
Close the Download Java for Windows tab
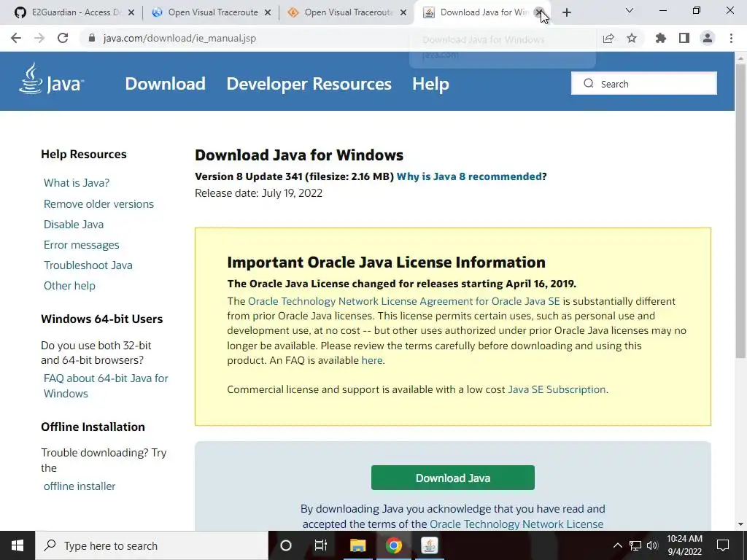(x=539, y=12)
